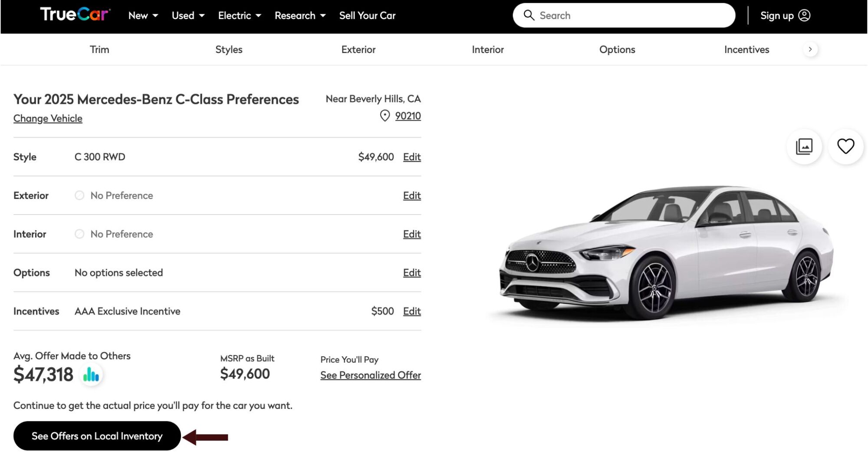Switch to the Exterior tab
Image resolution: width=868 pixels, height=464 pixels.
(x=358, y=50)
